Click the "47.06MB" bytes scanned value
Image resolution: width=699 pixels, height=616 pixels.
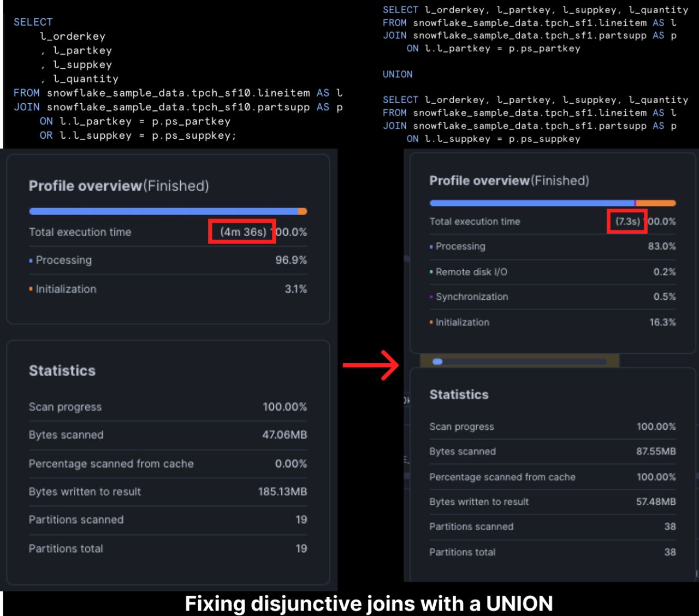pos(285,435)
